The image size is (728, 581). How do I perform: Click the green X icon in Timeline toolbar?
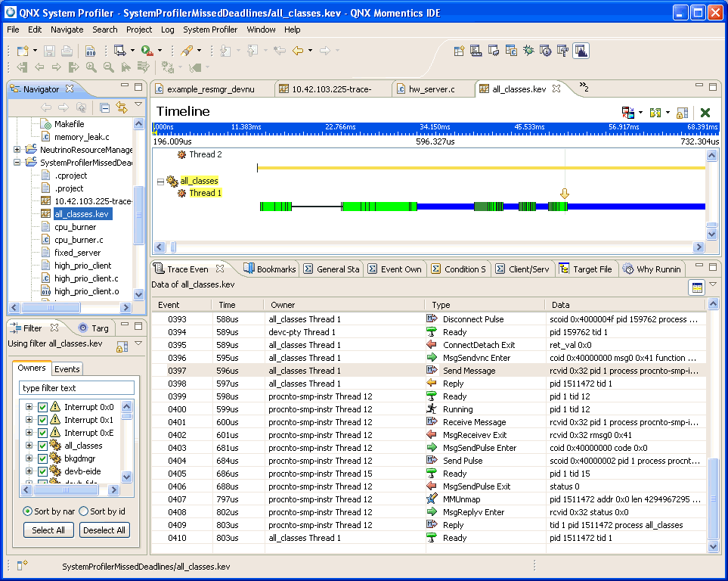click(704, 112)
